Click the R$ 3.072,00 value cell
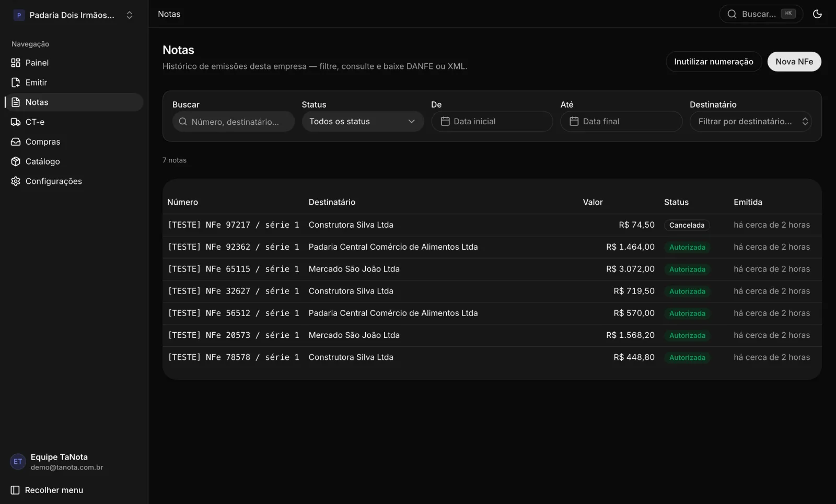The height and width of the screenshot is (504, 836). point(630,269)
